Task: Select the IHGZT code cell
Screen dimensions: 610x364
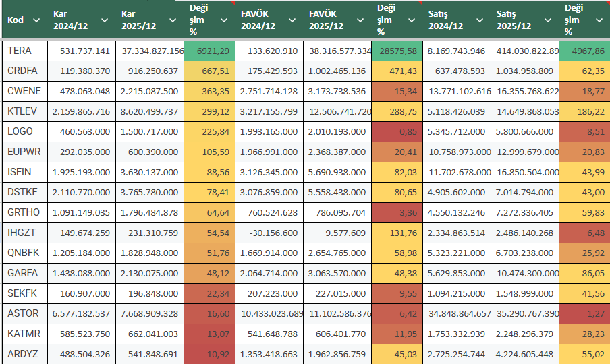Action: click(25, 233)
